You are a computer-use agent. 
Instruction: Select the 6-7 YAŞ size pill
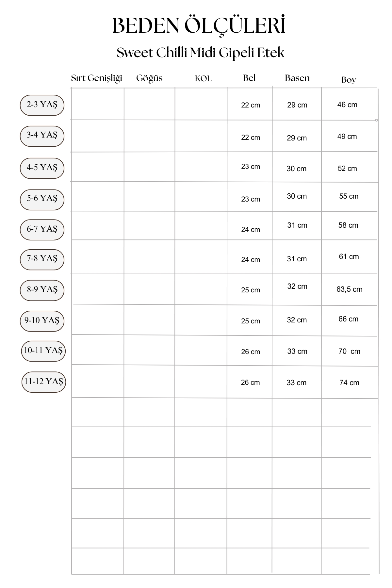tap(42, 229)
